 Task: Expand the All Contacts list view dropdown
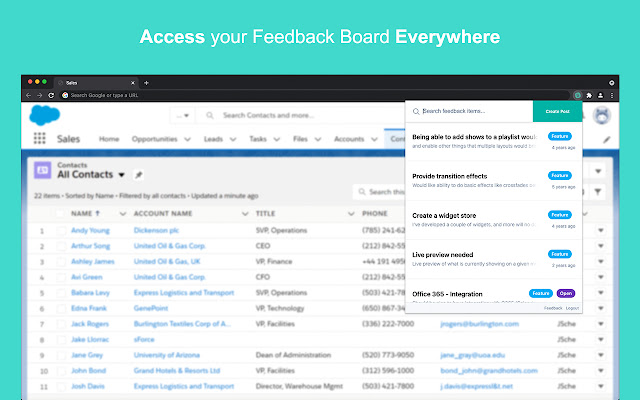[x=122, y=175]
